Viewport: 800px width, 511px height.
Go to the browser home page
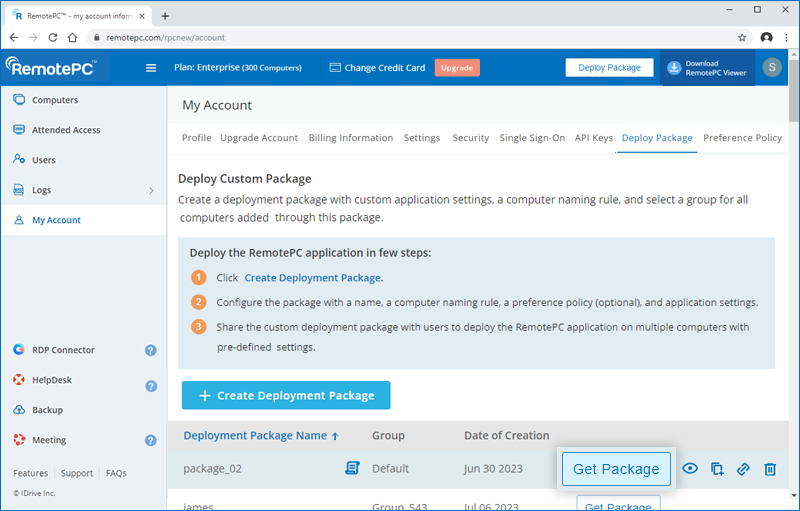(x=72, y=38)
